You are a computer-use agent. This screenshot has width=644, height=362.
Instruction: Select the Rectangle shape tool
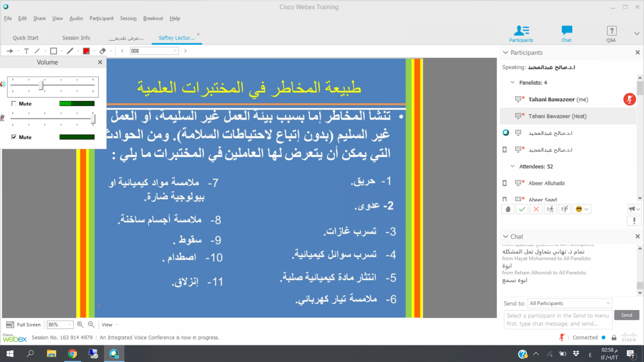54,51
